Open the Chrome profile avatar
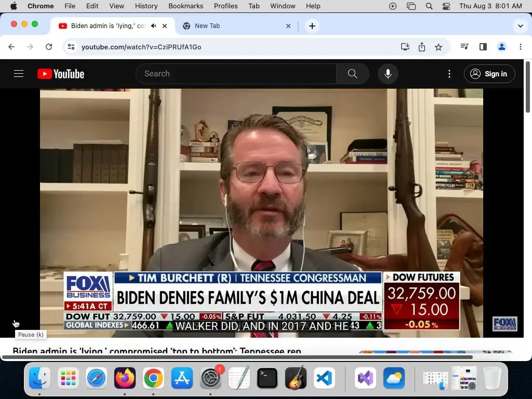Screen dimensions: 532x399 click(x=502, y=47)
